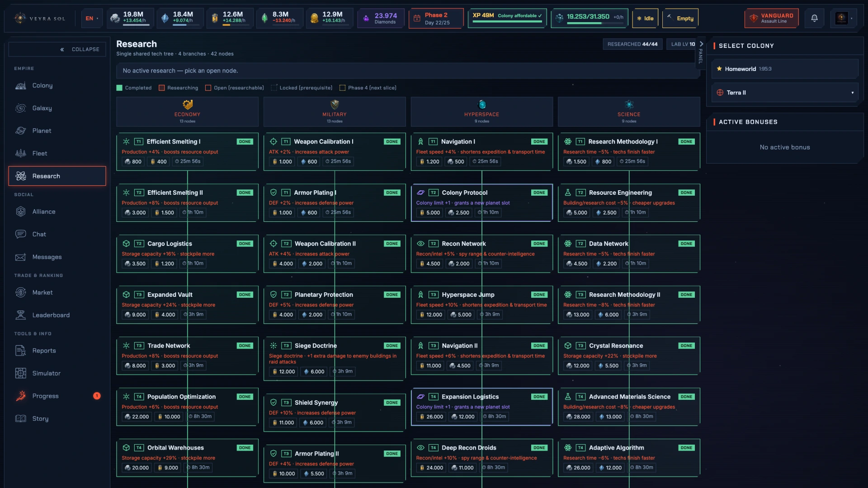Viewport: 868px width, 488px height.
Task: Click the Navigation I rocket icon
Action: (x=420, y=142)
